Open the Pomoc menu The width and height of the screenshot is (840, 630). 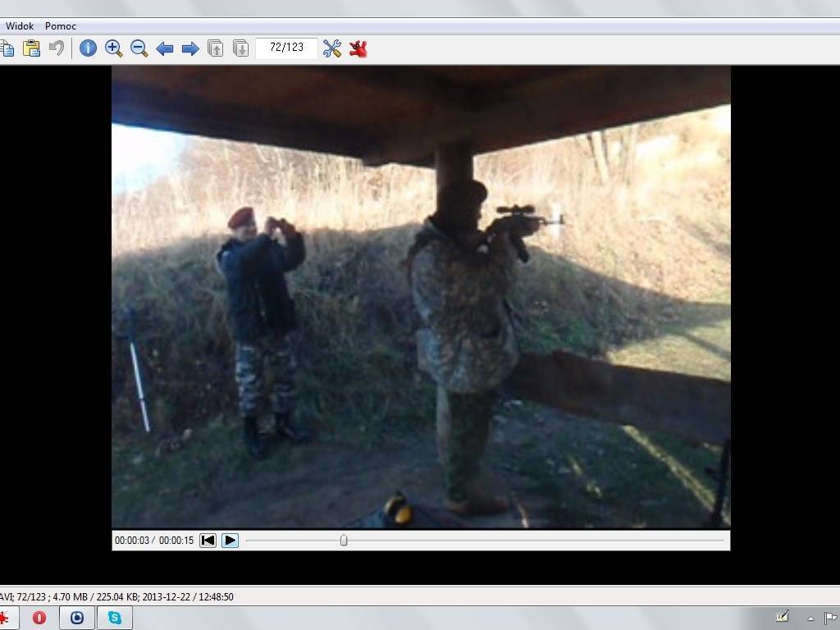coord(61,26)
